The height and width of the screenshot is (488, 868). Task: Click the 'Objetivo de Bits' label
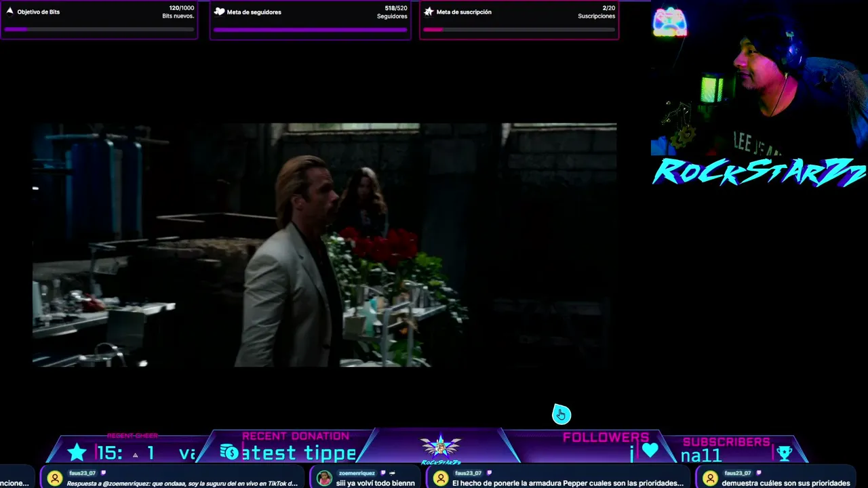39,12
